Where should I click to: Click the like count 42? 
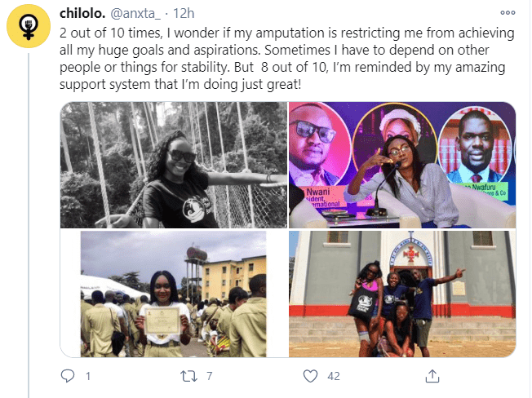pyautogui.click(x=331, y=377)
